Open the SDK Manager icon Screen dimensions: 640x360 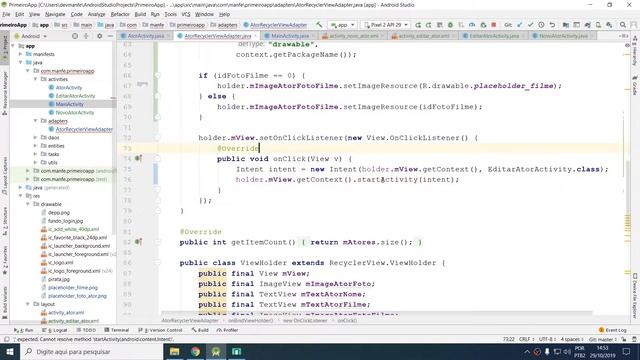[x=609, y=25]
